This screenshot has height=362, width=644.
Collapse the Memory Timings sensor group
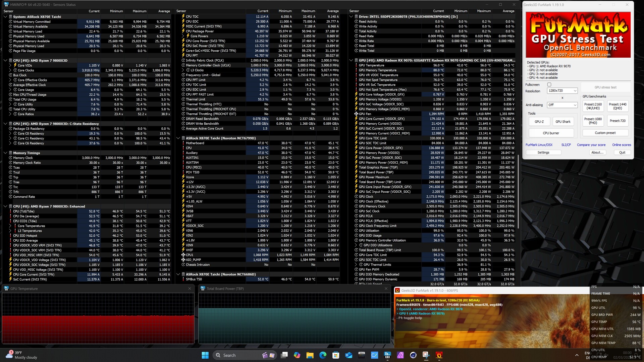click(x=5, y=153)
